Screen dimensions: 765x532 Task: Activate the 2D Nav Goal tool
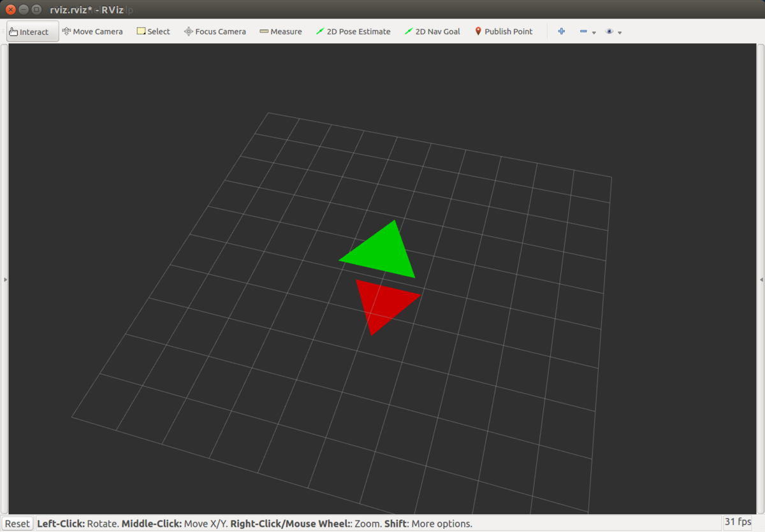(x=432, y=31)
